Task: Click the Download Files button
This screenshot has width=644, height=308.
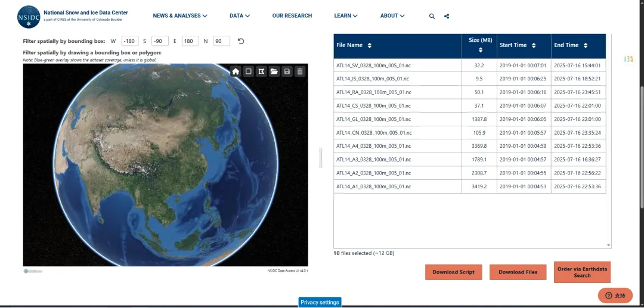Action: click(x=518, y=272)
